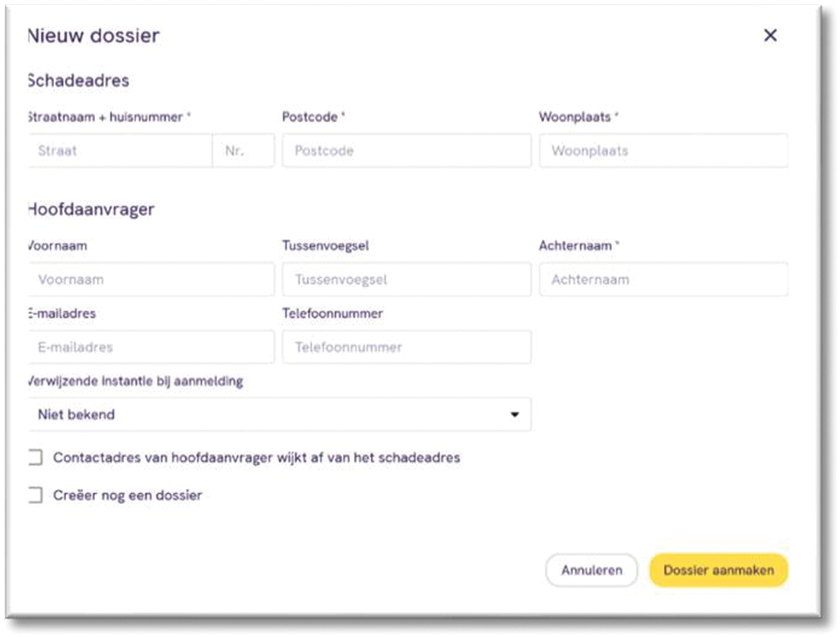Click the Achternaam input field
Image resolution: width=840 pixels, height=637 pixels.
[663, 279]
